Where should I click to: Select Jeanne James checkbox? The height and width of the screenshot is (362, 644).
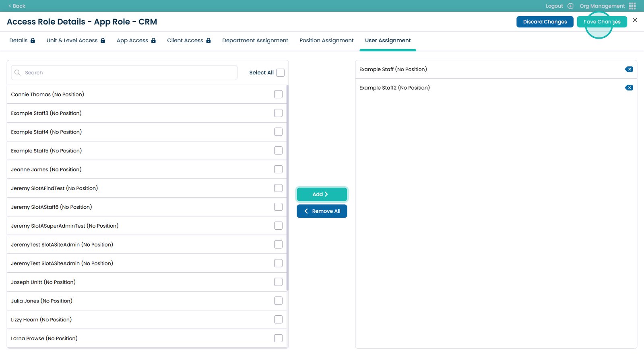278,169
